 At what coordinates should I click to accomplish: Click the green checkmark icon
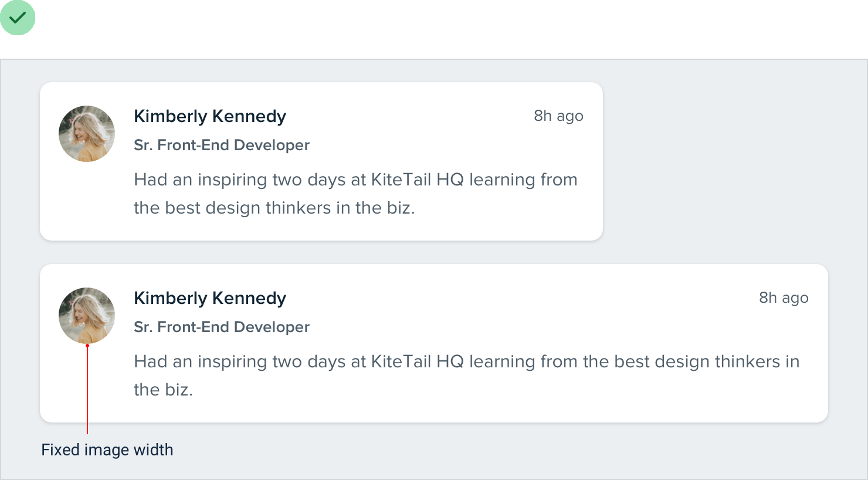pos(18,18)
